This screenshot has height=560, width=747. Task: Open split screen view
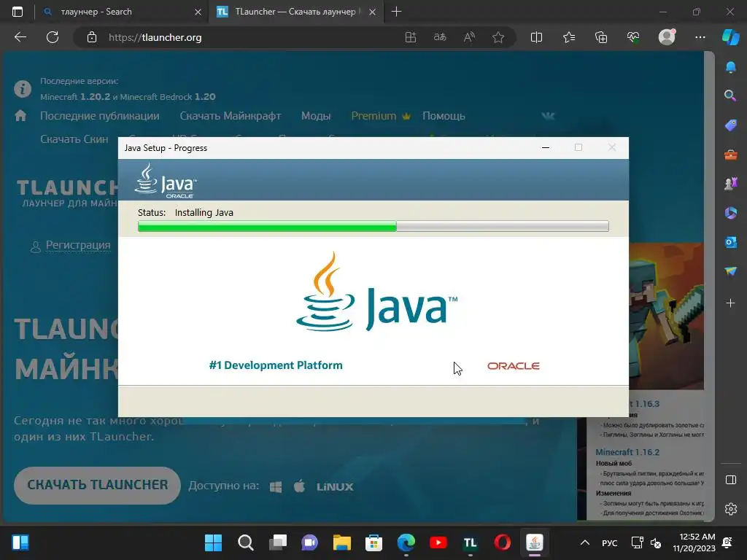[x=536, y=37]
